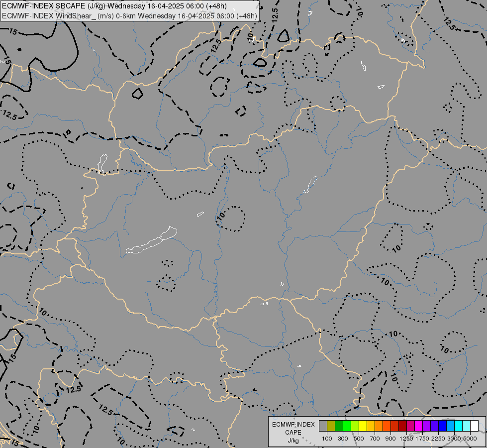This screenshot has width=487, height=448.
Task: Click the 'J/kg' unit label in legend
Action: coord(293,441)
